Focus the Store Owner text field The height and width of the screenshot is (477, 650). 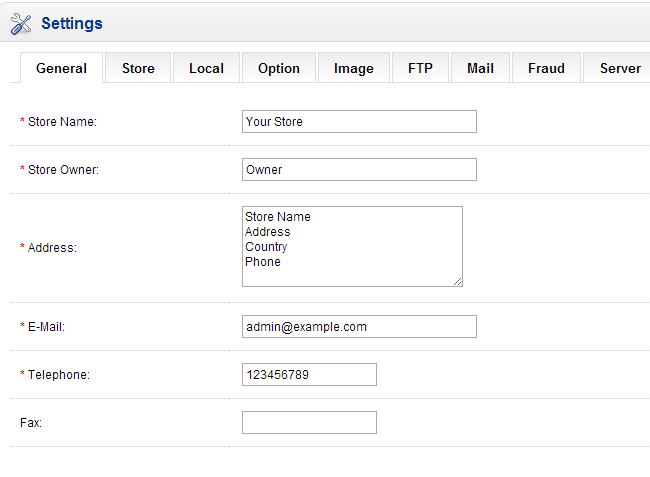click(359, 170)
